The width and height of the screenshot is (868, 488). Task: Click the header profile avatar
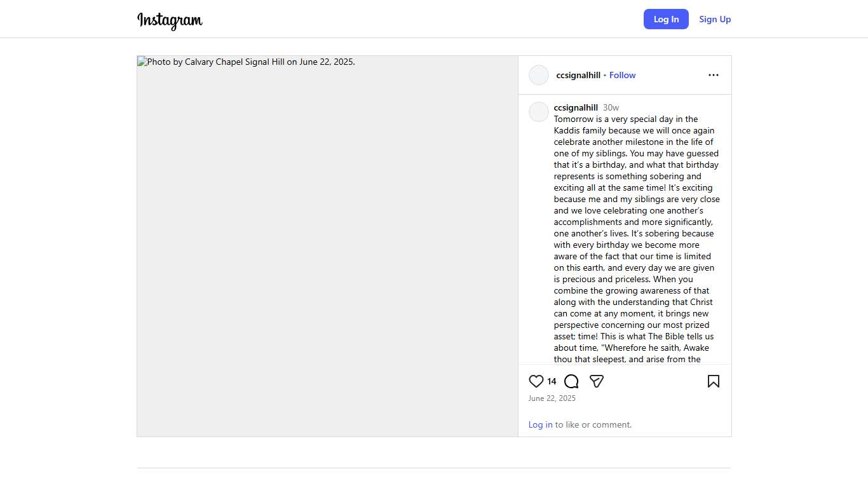(x=539, y=75)
